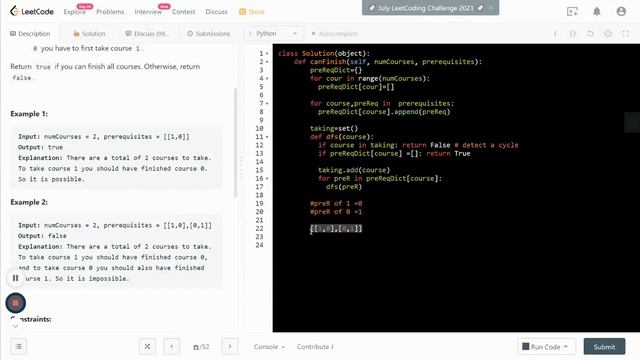Open the user profile avatar
640x360 pixels.
pos(621,11)
